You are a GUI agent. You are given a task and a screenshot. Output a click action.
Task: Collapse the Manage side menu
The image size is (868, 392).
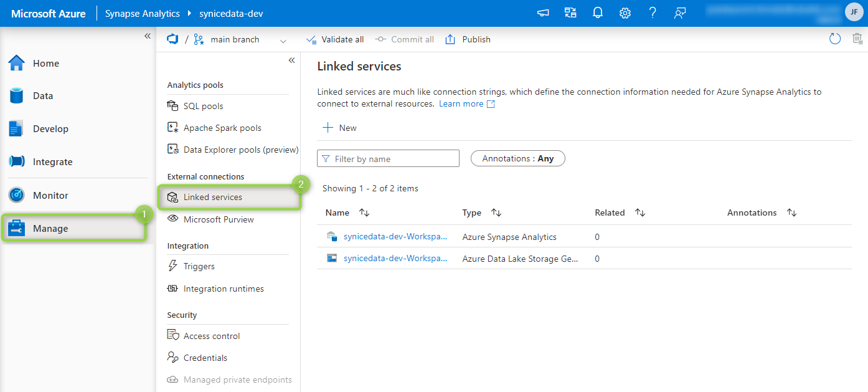coord(291,60)
